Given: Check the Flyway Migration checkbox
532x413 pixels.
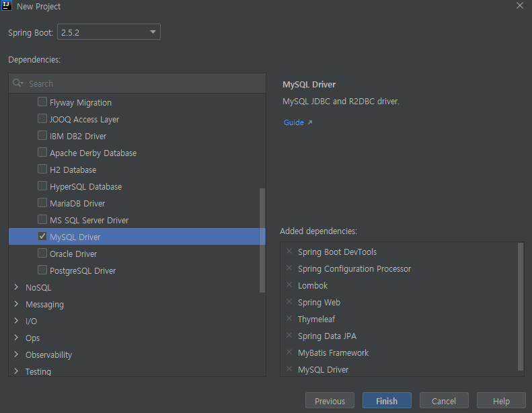Looking at the screenshot, I should (42, 102).
